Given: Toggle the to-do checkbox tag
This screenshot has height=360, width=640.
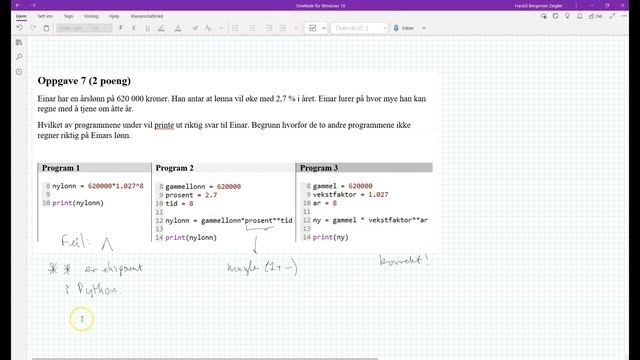Looking at the screenshot, I should coord(313,28).
